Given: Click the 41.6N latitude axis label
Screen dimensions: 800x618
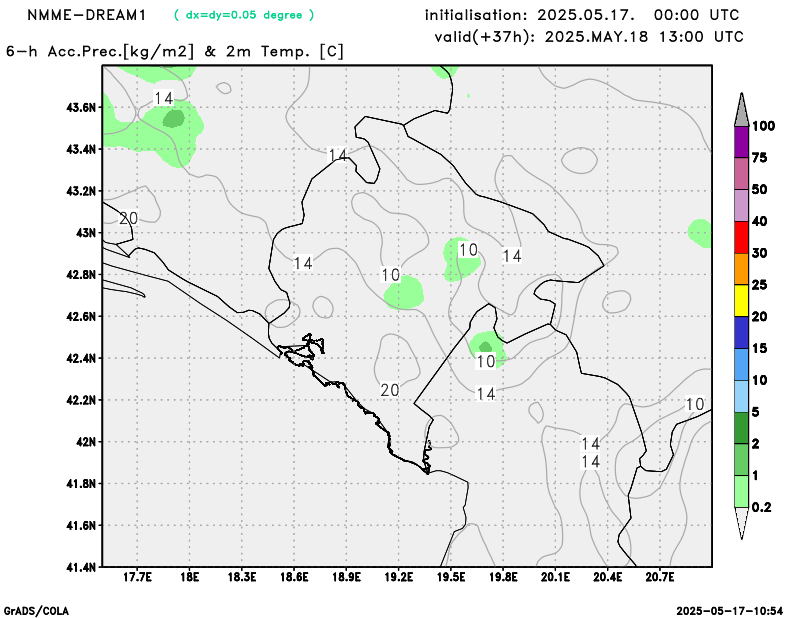Looking at the screenshot, I should click(81, 526).
